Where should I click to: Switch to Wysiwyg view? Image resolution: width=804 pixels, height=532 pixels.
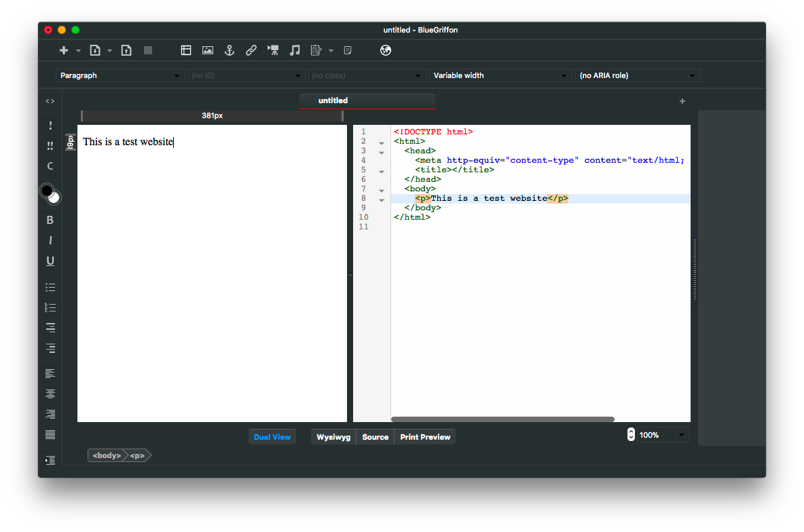[x=333, y=437]
